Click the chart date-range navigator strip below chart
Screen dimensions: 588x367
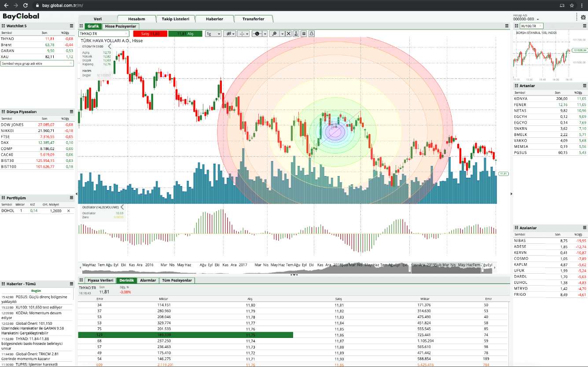287,268
